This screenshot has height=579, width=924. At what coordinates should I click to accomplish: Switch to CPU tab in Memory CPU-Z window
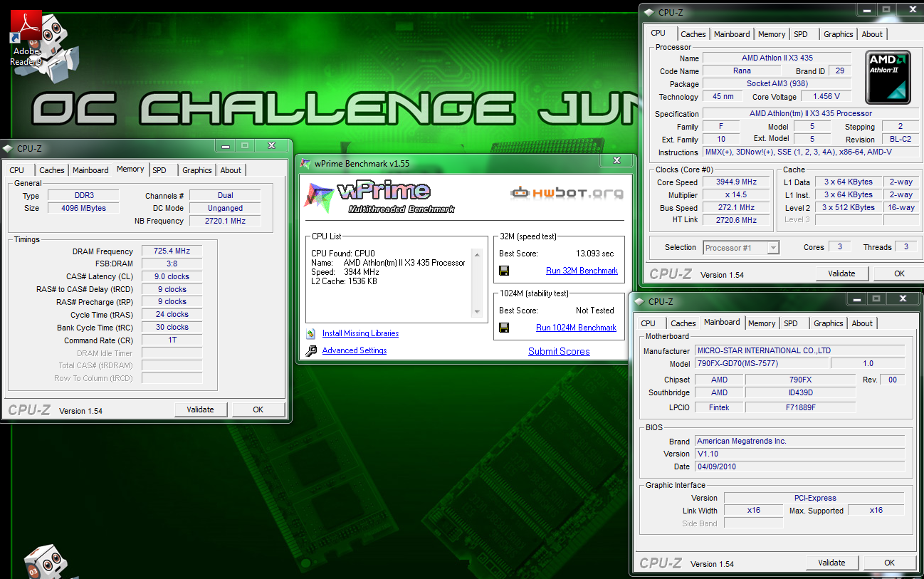coord(16,170)
